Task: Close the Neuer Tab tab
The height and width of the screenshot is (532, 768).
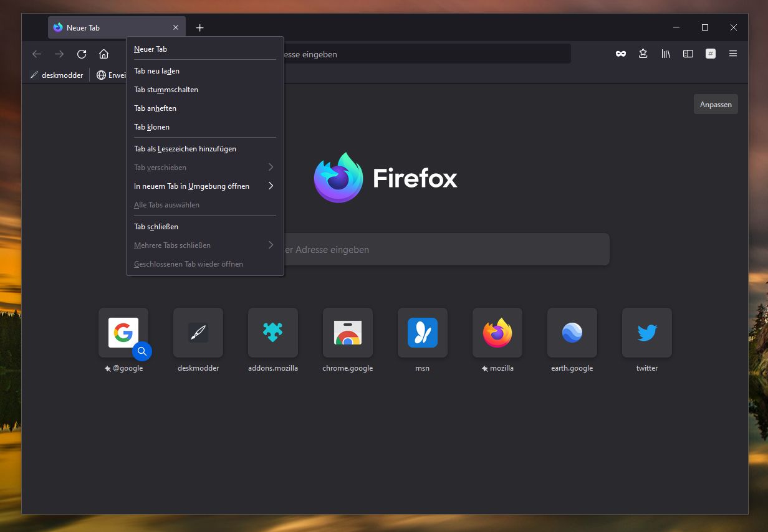Action: [176, 27]
